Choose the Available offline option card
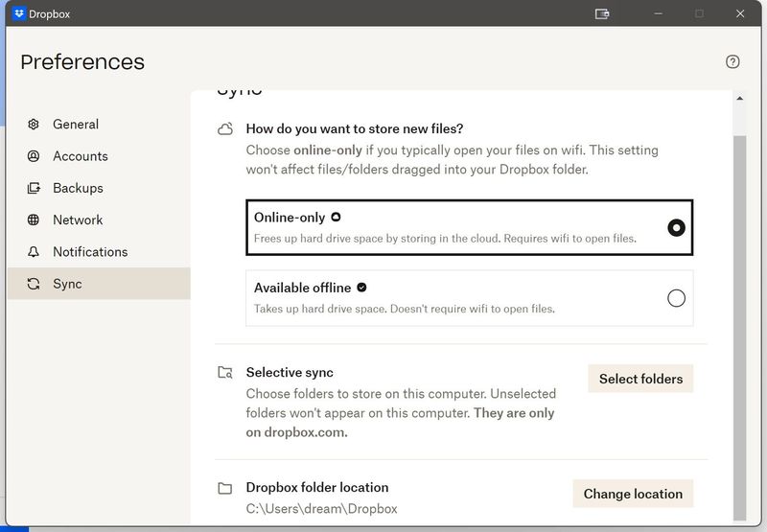 [x=460, y=298]
